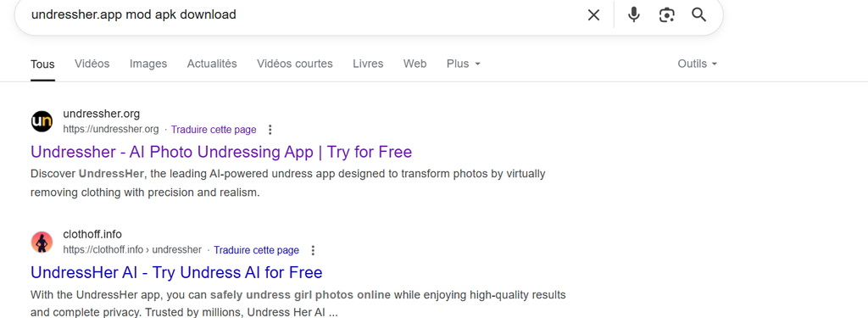
Task: Click the https://undressher.org URL text
Action: (x=111, y=130)
